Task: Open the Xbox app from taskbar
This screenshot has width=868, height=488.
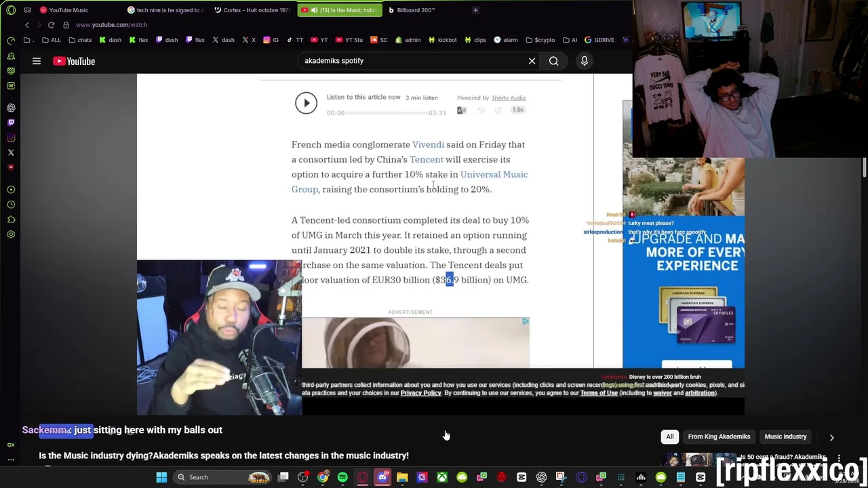Action: click(x=441, y=477)
